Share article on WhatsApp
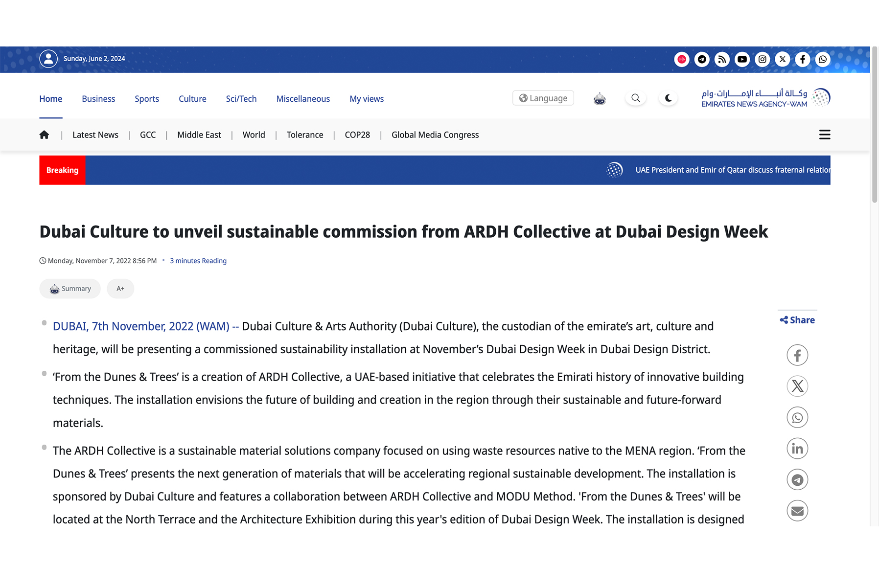879x588 pixels. coord(797,418)
